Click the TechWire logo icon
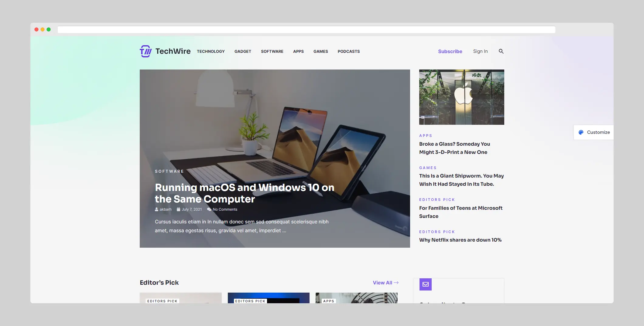 [146, 51]
